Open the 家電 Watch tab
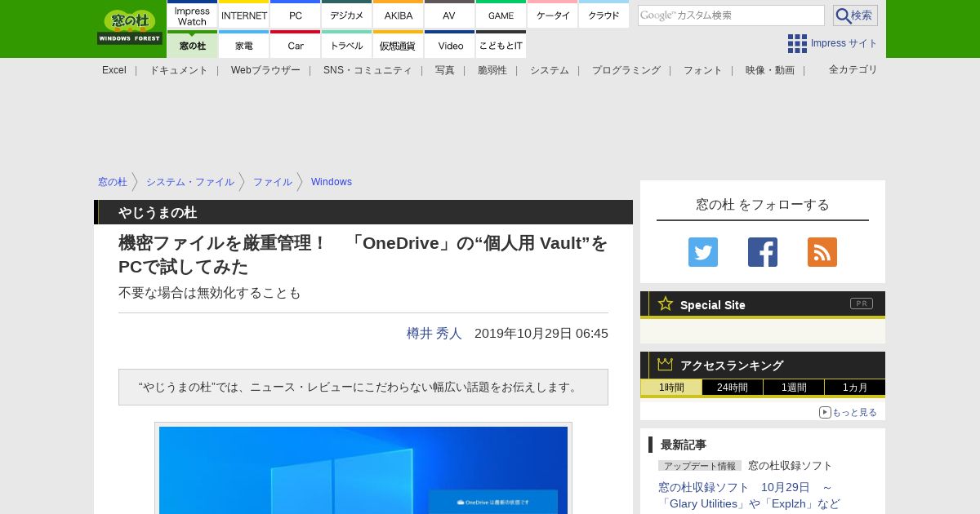Image resolution: width=980 pixels, height=514 pixels. coord(244,45)
